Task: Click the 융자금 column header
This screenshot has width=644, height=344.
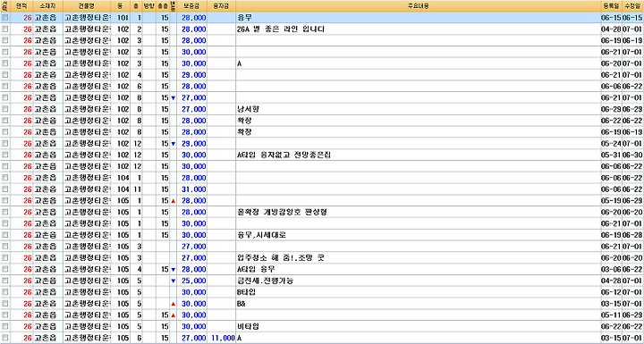Action: (222, 6)
